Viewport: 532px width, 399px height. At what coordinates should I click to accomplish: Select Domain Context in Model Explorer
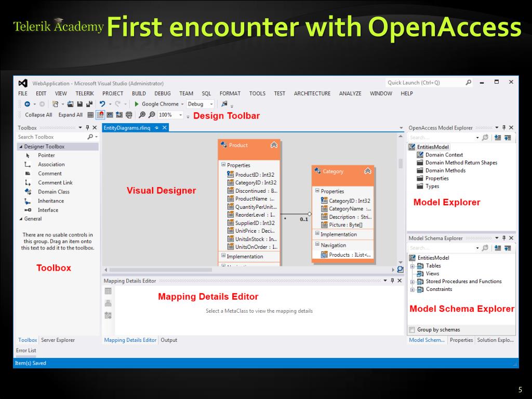444,155
